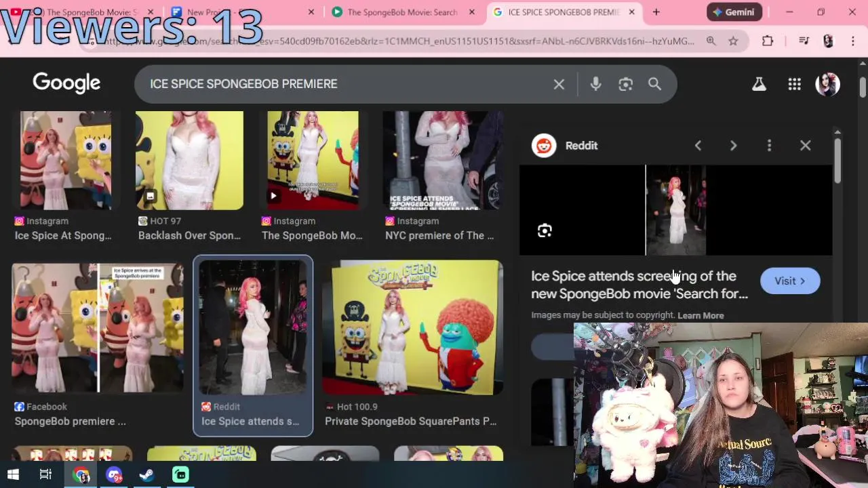The image size is (868, 488).
Task: Open Instagram 'NYC premiere of The...' thumbnail
Action: pos(443,160)
